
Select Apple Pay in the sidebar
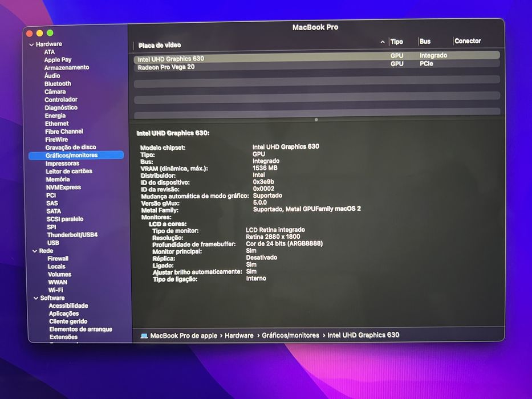(x=58, y=60)
